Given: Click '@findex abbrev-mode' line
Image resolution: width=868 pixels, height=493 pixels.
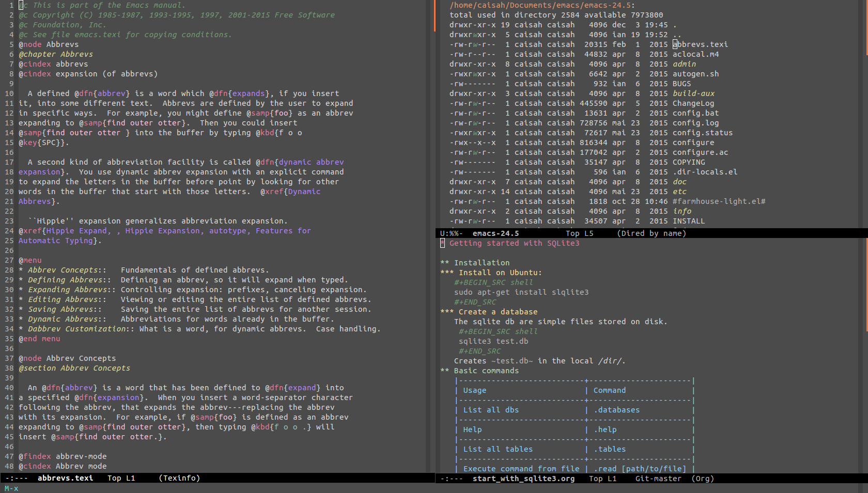Looking at the screenshot, I should coord(63,456).
